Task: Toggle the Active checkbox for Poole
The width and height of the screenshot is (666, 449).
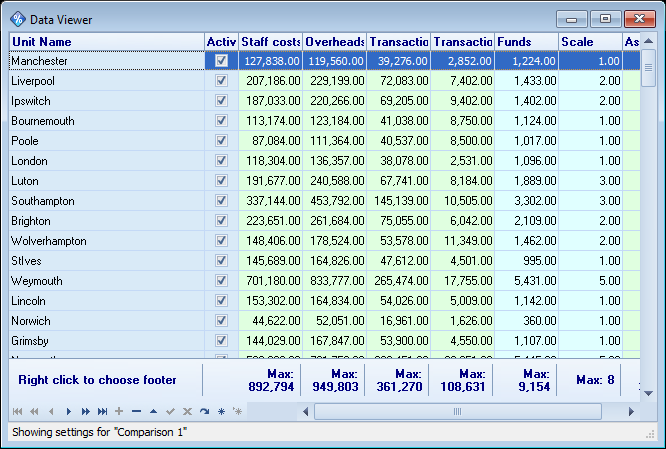Action: 221,140
